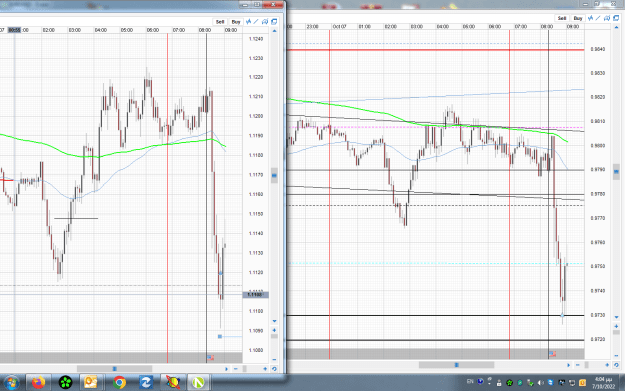Click time zoom minus, left chart
The width and height of the screenshot is (625, 391).
tap(236, 369)
